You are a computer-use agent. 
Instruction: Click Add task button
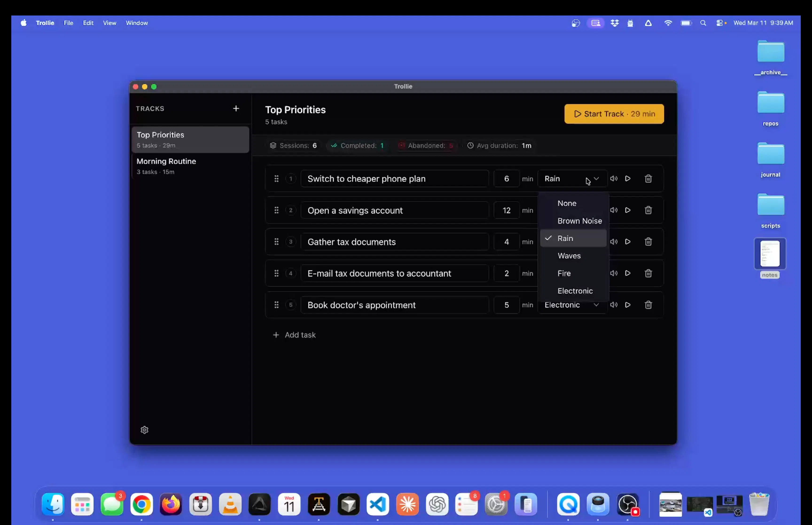[x=294, y=335]
